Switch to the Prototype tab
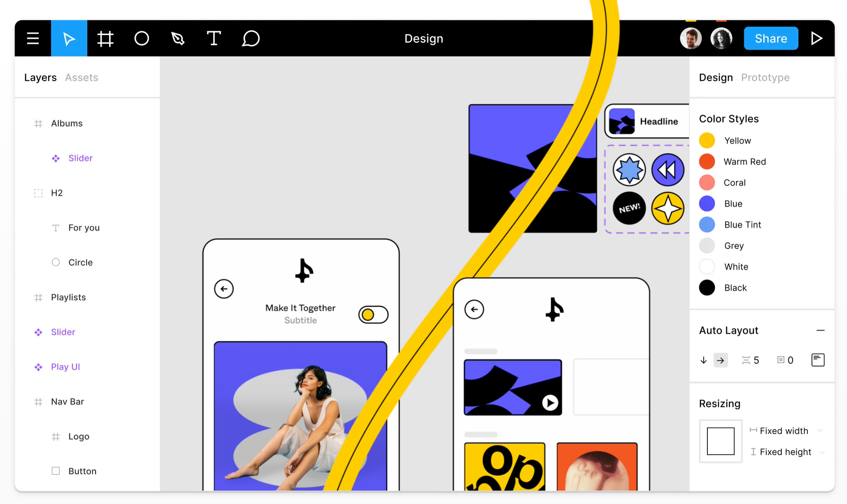847x504 pixels. [x=765, y=77]
